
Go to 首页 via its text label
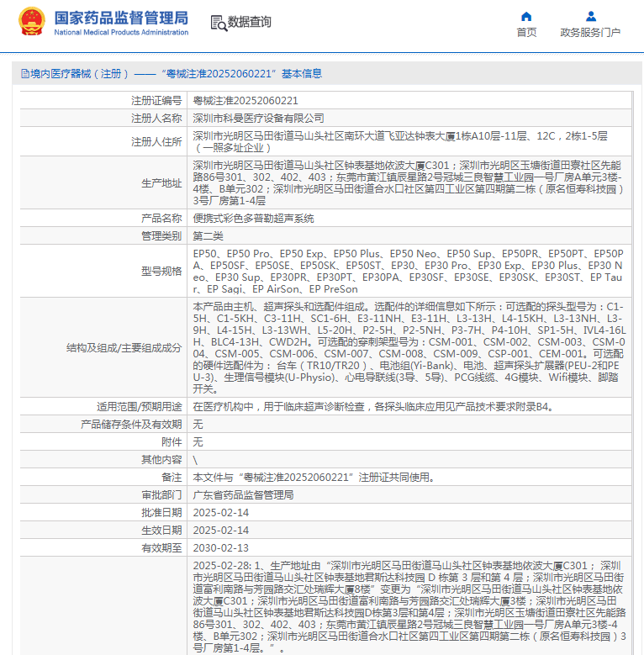[526, 33]
